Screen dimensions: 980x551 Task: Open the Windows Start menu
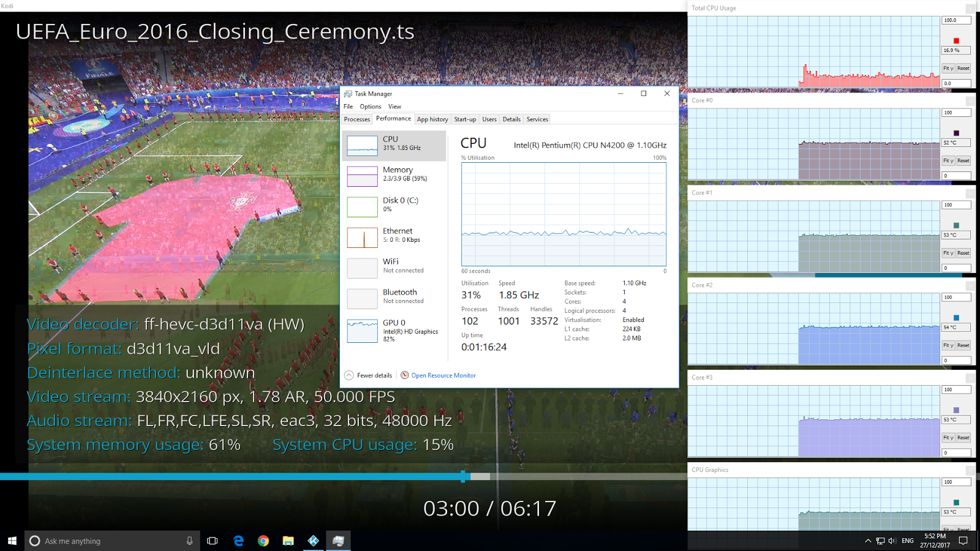tap(12, 541)
